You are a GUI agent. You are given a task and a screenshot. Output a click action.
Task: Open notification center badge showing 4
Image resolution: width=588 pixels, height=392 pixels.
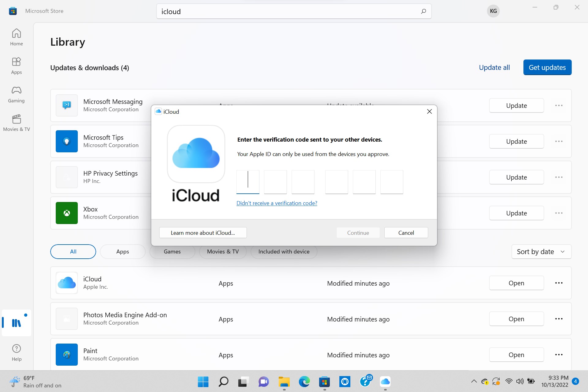[575, 381]
